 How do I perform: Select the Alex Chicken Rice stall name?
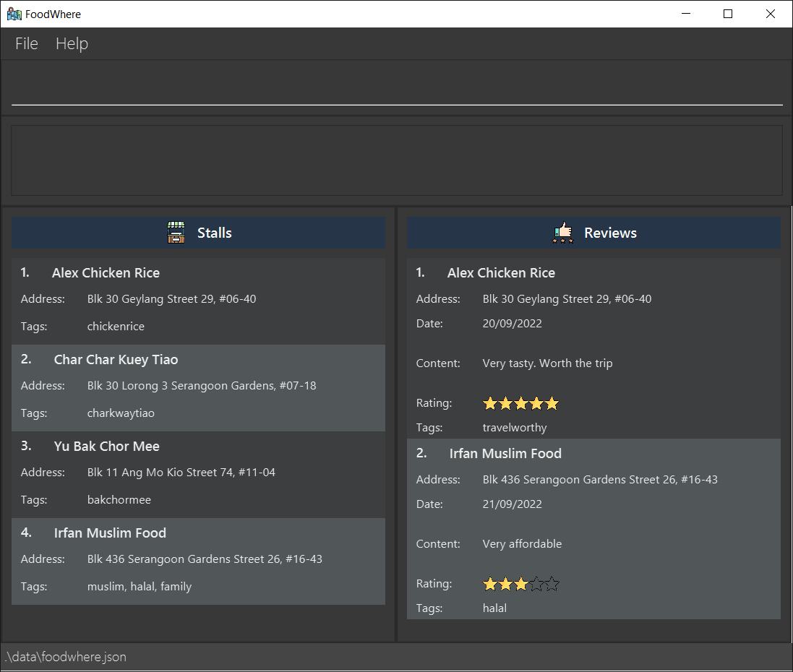pyautogui.click(x=106, y=273)
